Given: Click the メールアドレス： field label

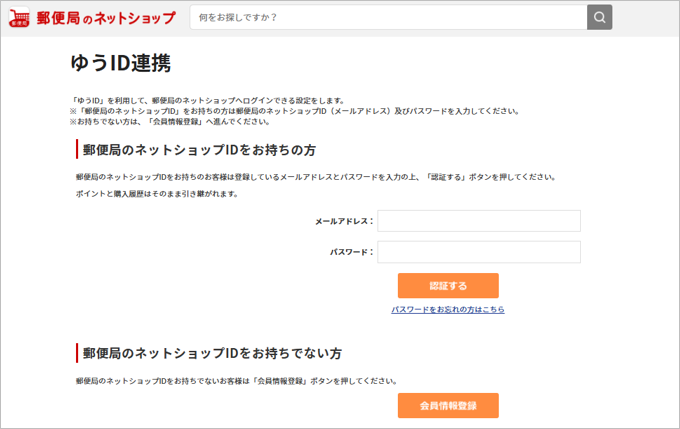Looking at the screenshot, I should pyautogui.click(x=344, y=221).
